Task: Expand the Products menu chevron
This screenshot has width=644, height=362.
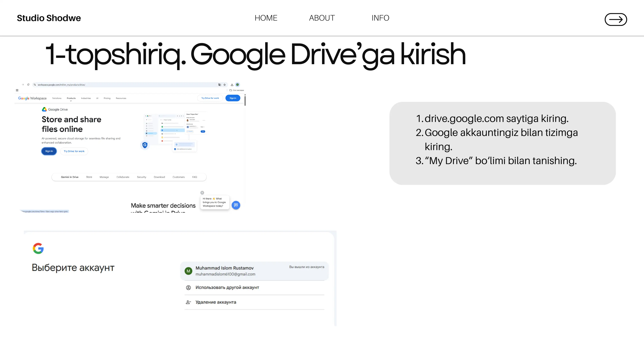Action: click(71, 101)
